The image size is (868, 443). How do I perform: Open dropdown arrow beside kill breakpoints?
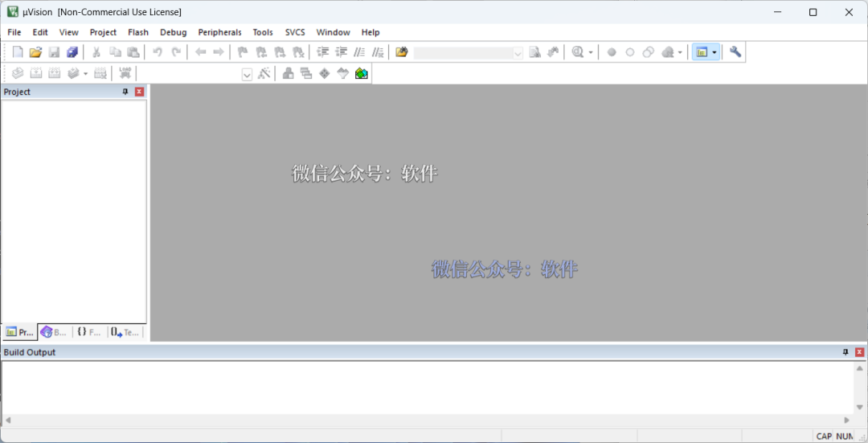click(x=680, y=52)
